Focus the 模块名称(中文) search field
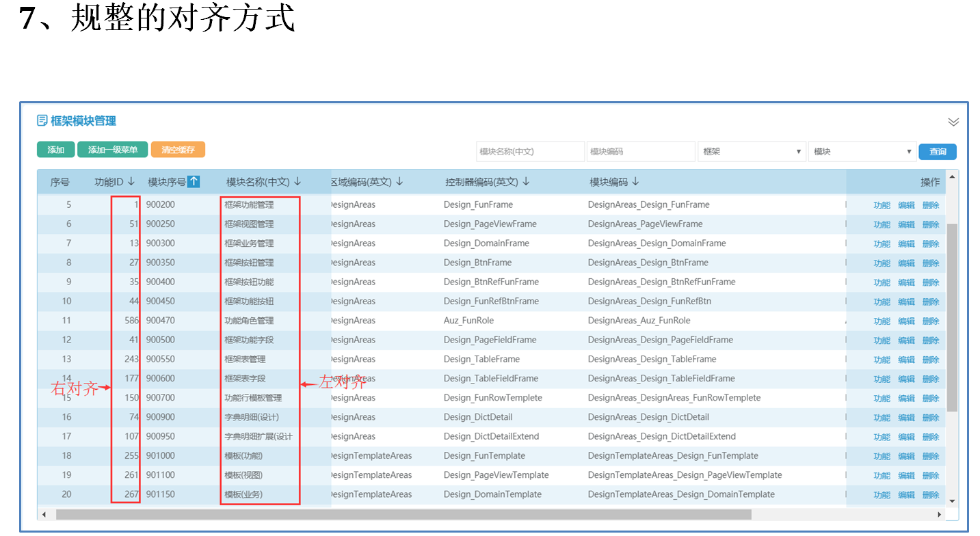980x536 pixels. 531,151
